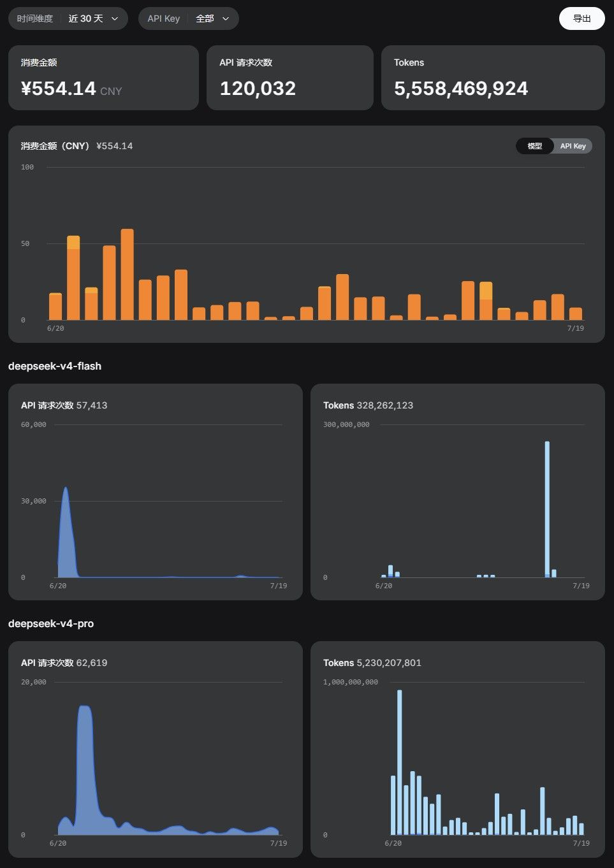The width and height of the screenshot is (614, 868).
Task: Select the 消费金额 ¥554.14 summary card
Action: (103, 78)
